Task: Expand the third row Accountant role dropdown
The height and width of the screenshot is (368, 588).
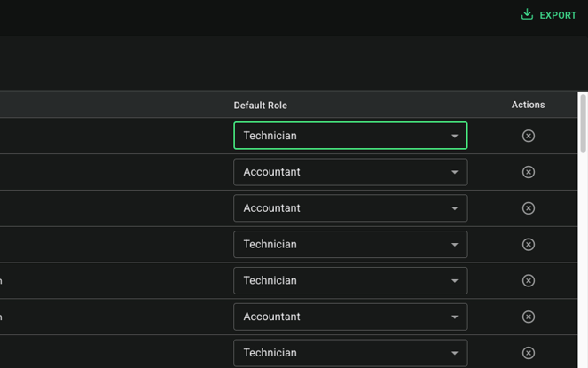Action: tap(350, 208)
